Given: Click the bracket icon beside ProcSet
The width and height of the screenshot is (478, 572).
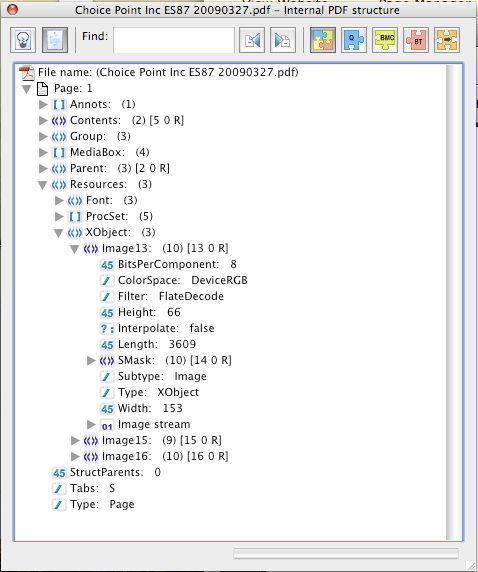Looking at the screenshot, I should point(75,217).
